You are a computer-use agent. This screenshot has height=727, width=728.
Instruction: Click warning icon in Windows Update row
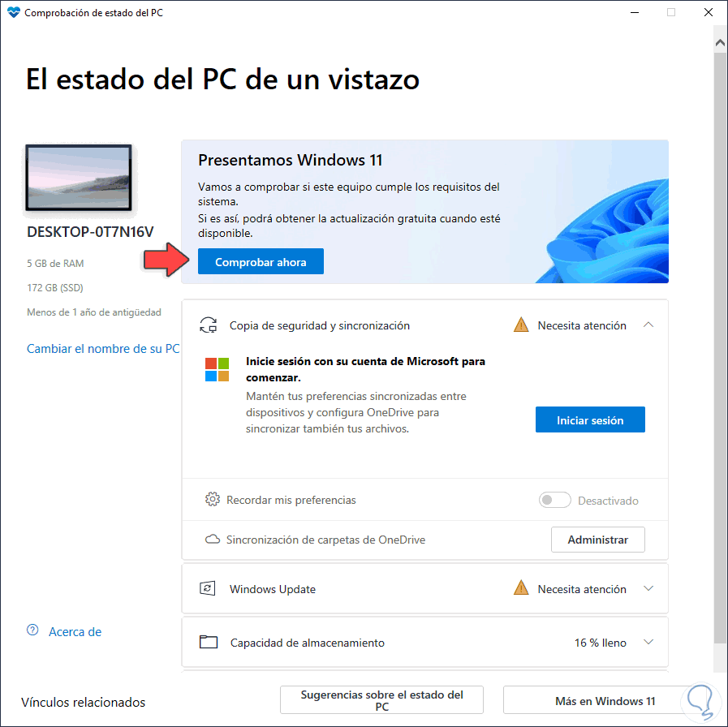coord(521,588)
